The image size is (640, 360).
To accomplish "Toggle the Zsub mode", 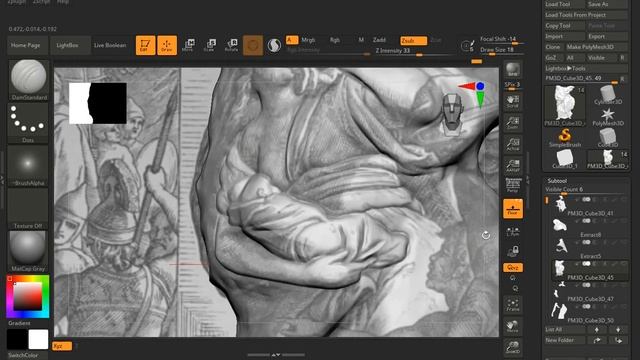I will (413, 40).
